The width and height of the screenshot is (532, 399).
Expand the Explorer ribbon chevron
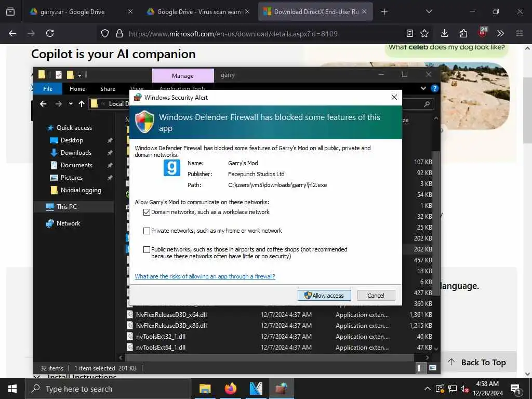coord(423,88)
